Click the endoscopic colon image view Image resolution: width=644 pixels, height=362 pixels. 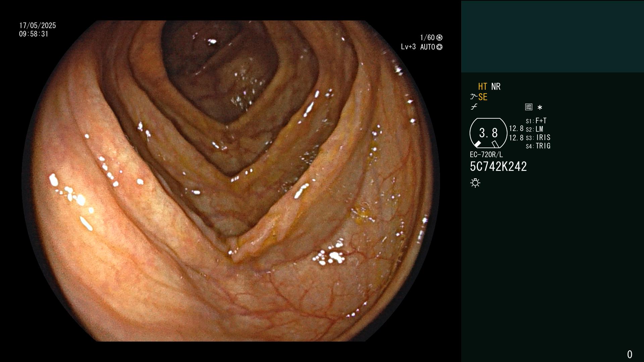tap(231, 181)
